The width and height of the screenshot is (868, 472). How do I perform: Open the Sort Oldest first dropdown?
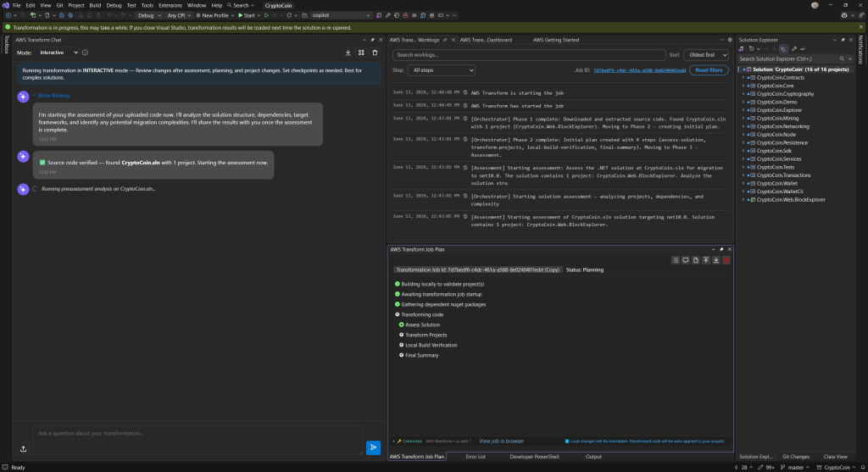tap(706, 55)
